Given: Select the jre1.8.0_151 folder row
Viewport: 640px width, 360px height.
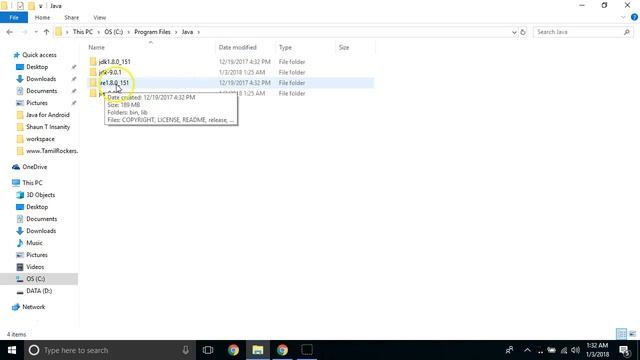Looking at the screenshot, I should point(231,83).
